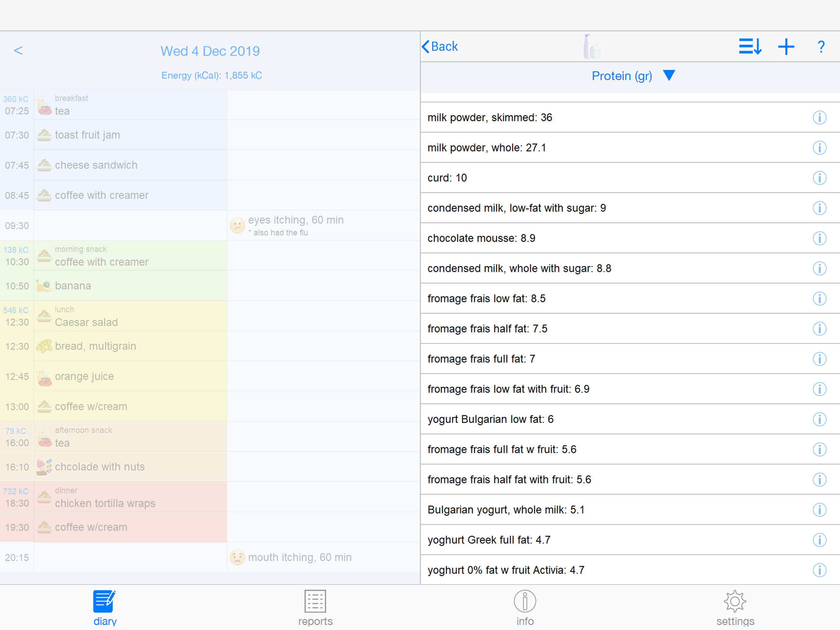Open the 10:30 morning snack coffee entry
840x630 pixels.
[x=130, y=256]
